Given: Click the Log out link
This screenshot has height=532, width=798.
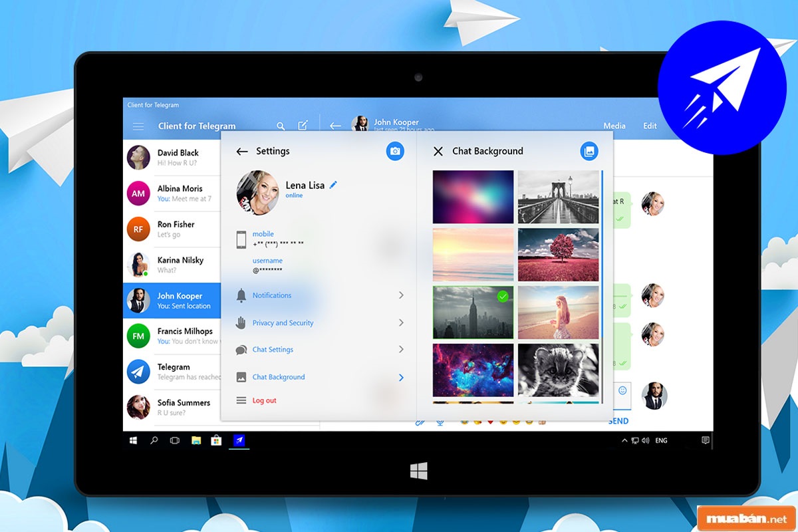Looking at the screenshot, I should 264,400.
